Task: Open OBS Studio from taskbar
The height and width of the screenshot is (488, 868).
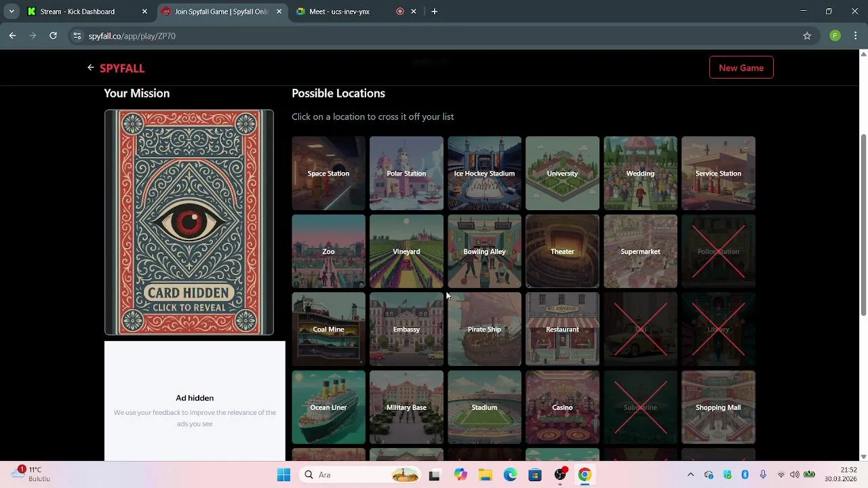Action: (x=560, y=475)
